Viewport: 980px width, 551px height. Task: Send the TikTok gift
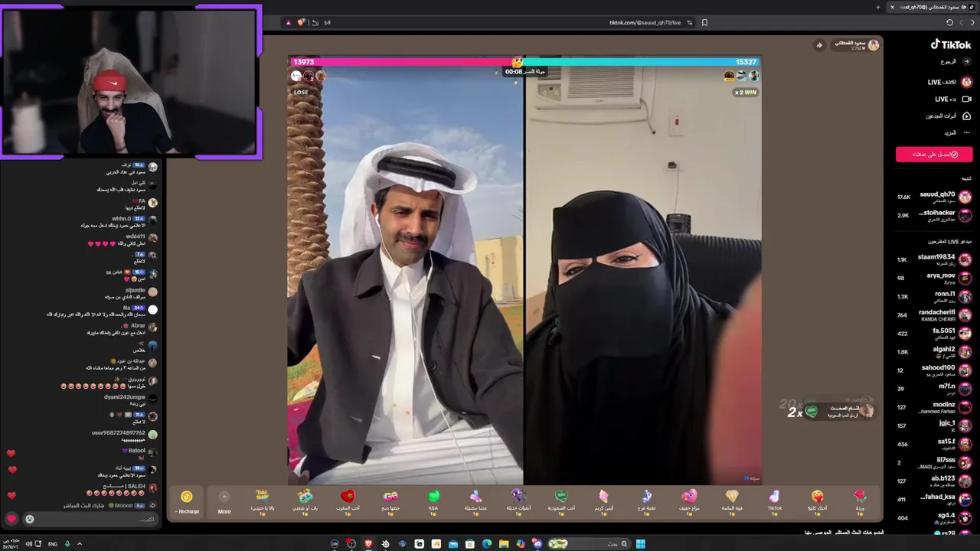tap(775, 501)
